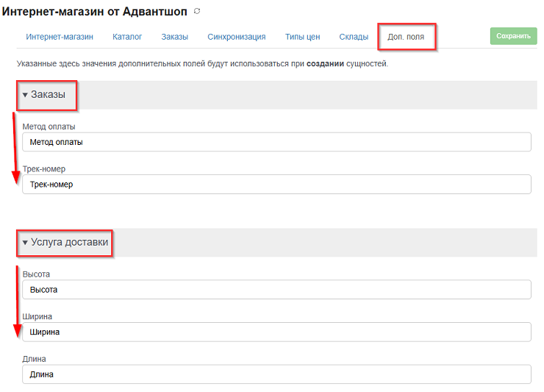Switch to the Каталог tab
This screenshot has width=544, height=392.
click(127, 37)
